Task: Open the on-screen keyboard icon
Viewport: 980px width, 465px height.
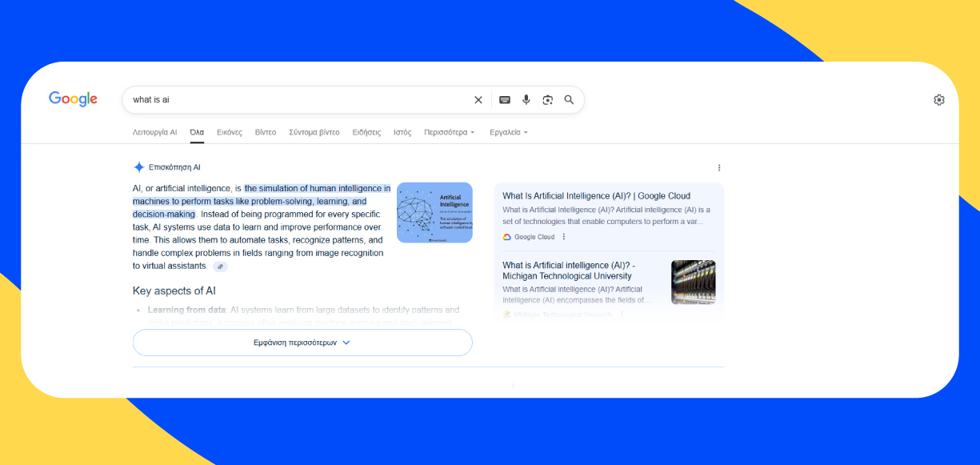Action: click(x=505, y=100)
